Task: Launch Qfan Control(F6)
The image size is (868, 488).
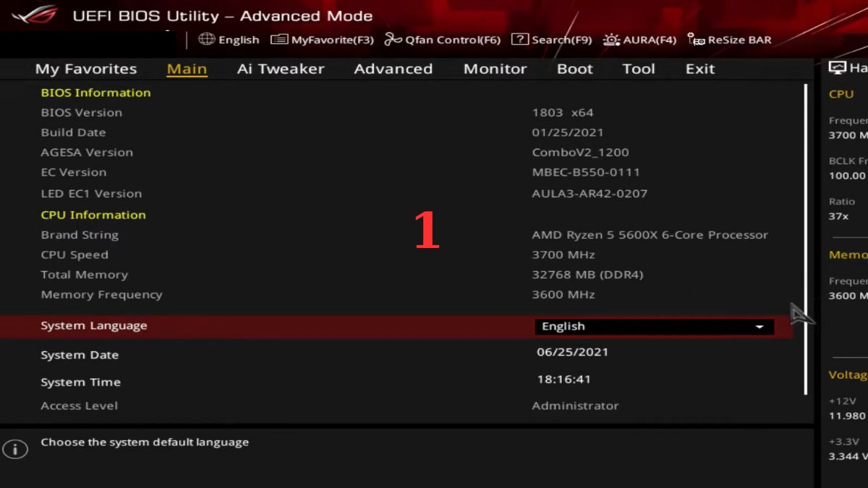Action: click(x=443, y=40)
